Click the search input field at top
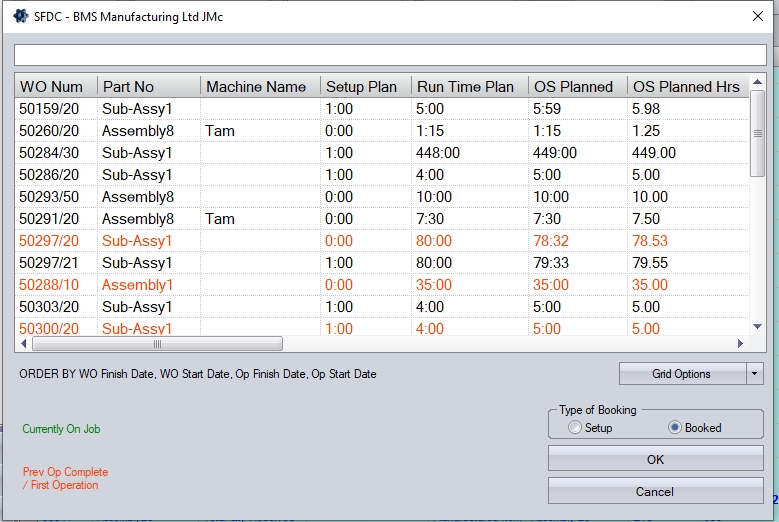The image size is (779, 522). point(390,55)
